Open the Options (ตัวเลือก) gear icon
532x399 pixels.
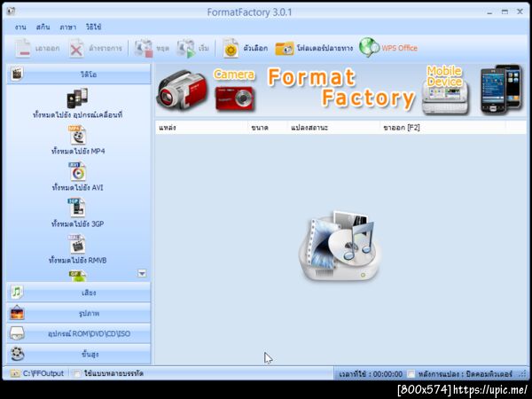pyautogui.click(x=231, y=48)
